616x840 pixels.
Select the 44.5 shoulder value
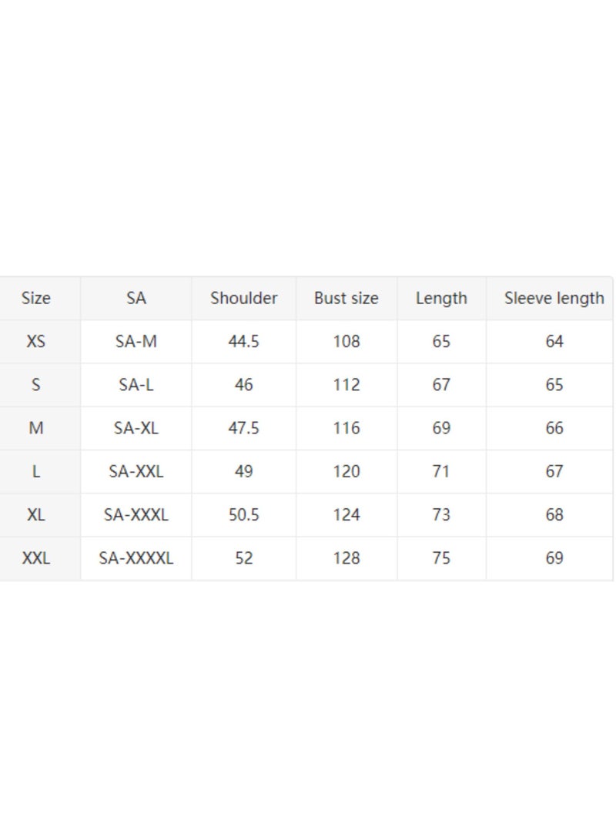244,341
